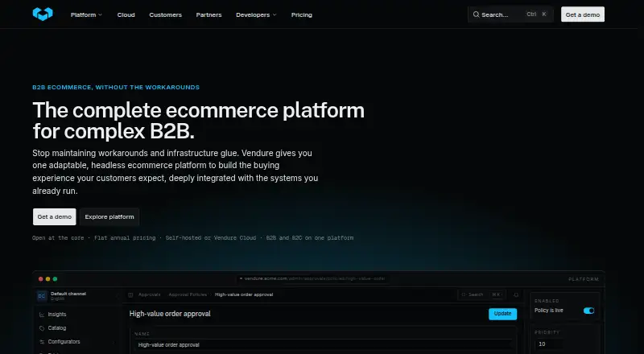Click the green window dot in preview

pyautogui.click(x=55, y=279)
